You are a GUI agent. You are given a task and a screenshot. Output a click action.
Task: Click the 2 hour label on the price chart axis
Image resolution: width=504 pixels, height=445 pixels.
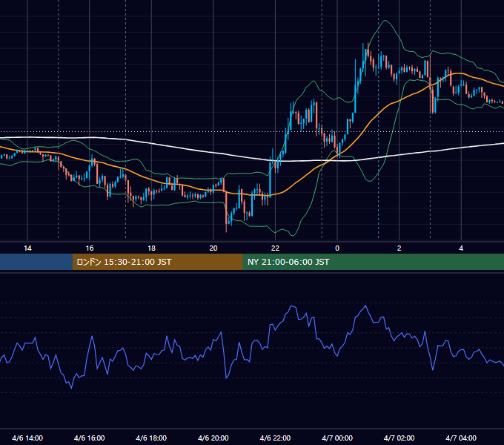coord(399,248)
